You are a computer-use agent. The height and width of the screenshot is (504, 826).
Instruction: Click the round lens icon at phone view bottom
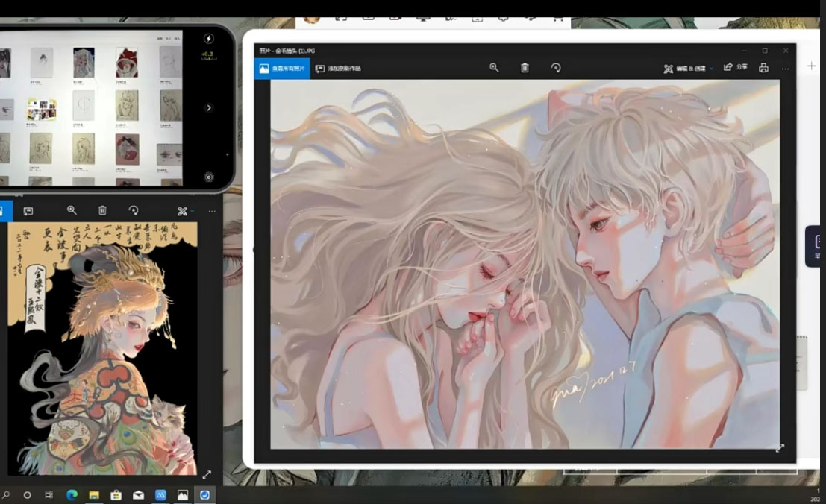pyautogui.click(x=209, y=177)
